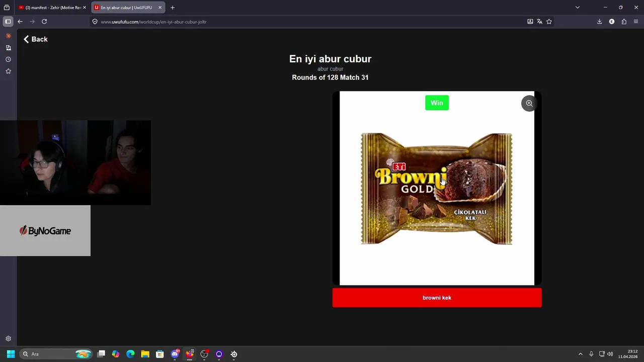
Task: Click the Ara taskbar search box
Action: tap(56, 354)
